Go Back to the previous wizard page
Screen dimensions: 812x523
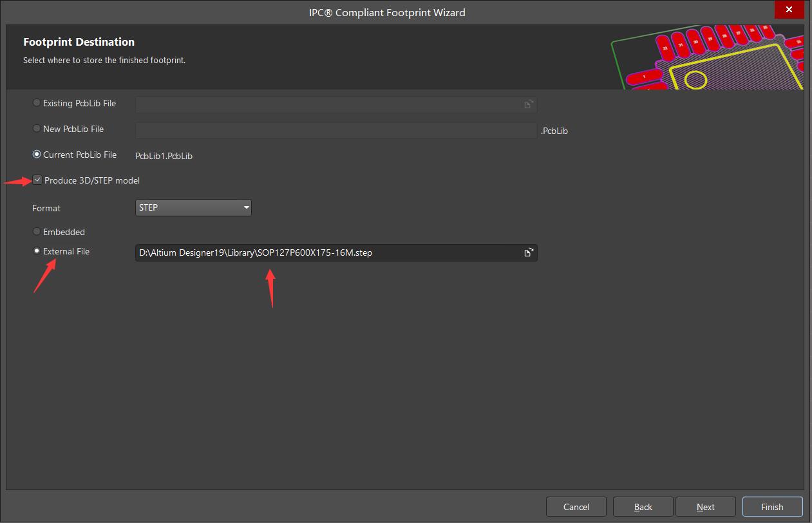(643, 507)
